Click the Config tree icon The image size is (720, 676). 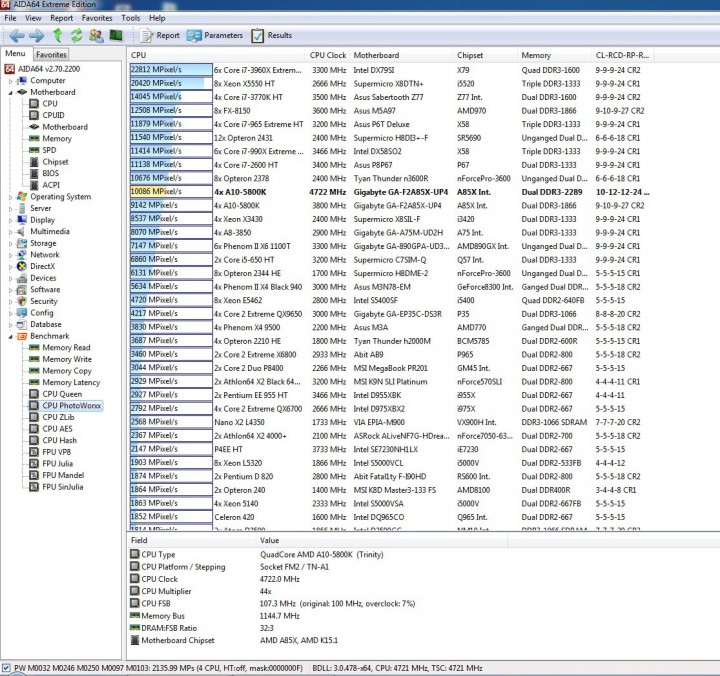pos(22,312)
